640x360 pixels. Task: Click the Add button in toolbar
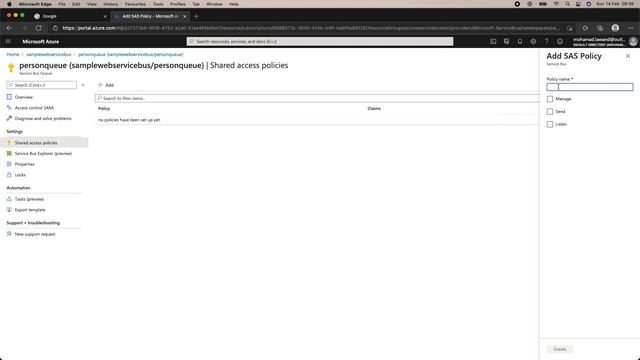coord(106,85)
